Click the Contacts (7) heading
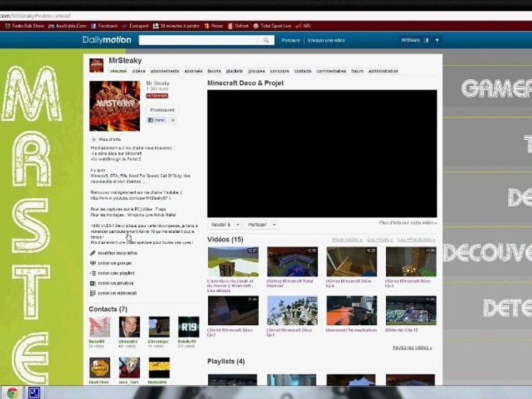 pyautogui.click(x=108, y=309)
